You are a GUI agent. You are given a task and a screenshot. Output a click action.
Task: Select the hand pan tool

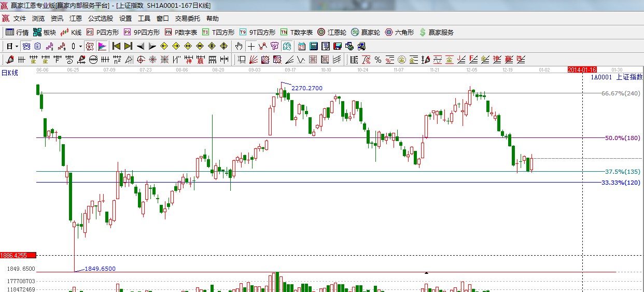coord(239,46)
